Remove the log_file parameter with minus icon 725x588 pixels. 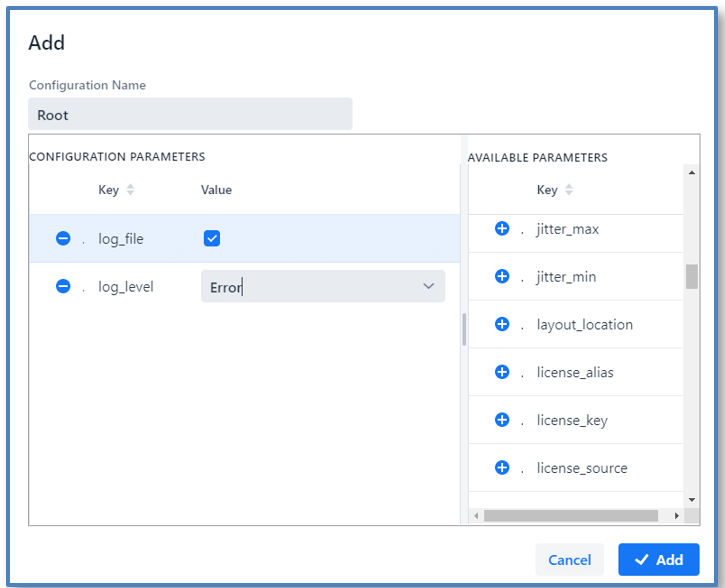pos(63,239)
